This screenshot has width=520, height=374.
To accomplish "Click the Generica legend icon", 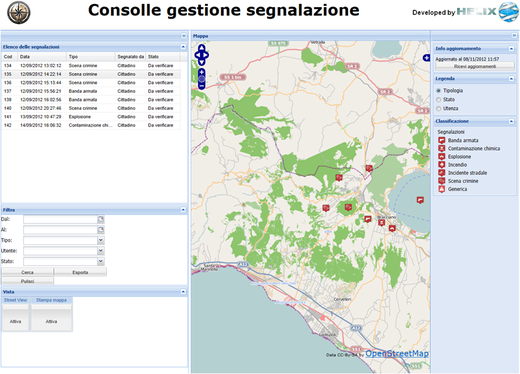I will [x=442, y=189].
